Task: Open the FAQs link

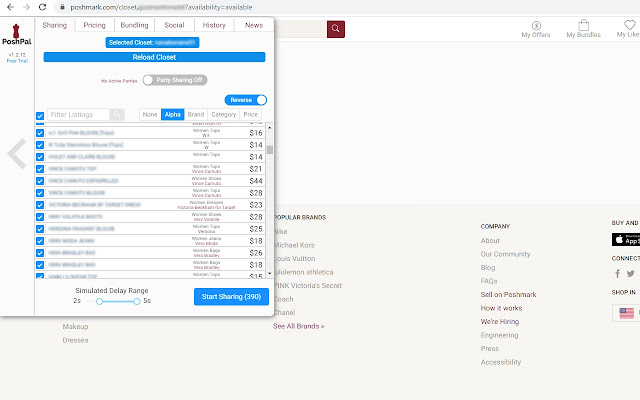Action: 489,281
